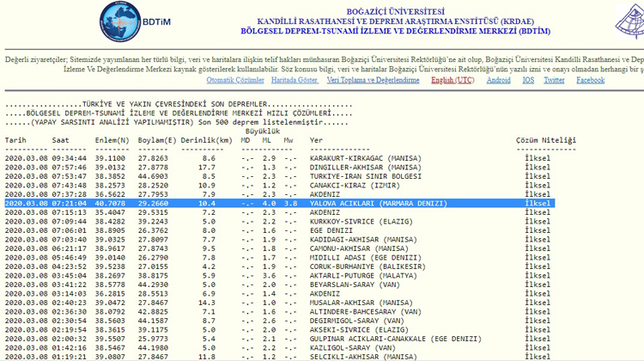The height and width of the screenshot is (361, 644).
Task: Click the BDTiM globe logo
Action: (x=120, y=21)
